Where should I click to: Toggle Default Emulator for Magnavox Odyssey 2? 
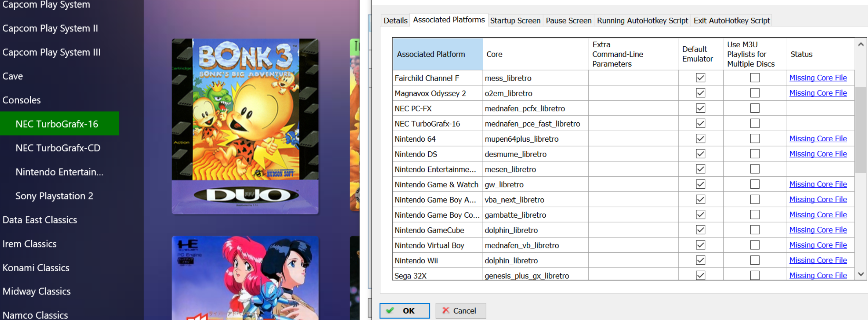click(x=700, y=93)
